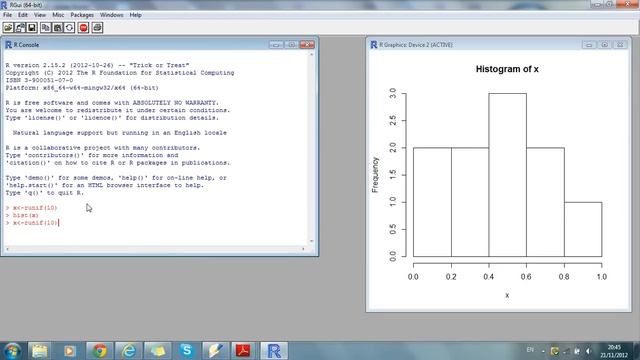
Task: Click the 'R version 2.15.2' line in console
Action: [x=97, y=65]
